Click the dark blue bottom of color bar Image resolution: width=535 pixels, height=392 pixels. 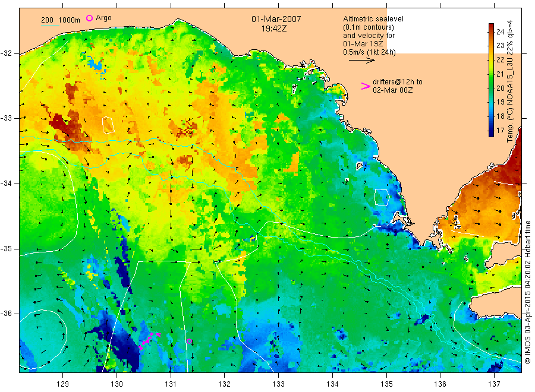(x=491, y=132)
